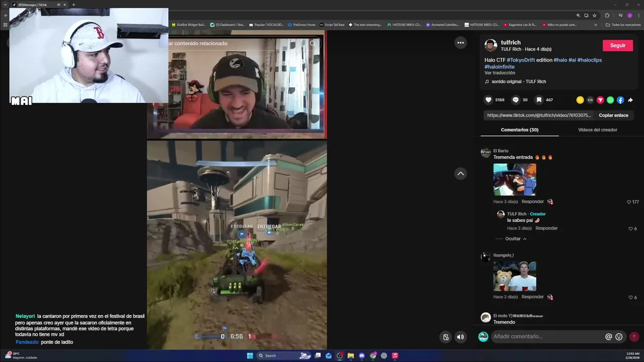Open itsangelo_l's profile name

click(503, 255)
